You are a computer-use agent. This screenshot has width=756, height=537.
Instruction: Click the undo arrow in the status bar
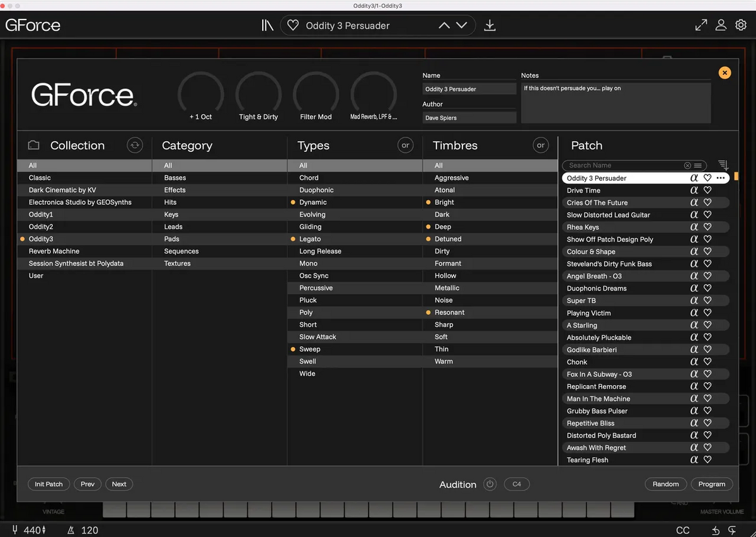coord(716,530)
